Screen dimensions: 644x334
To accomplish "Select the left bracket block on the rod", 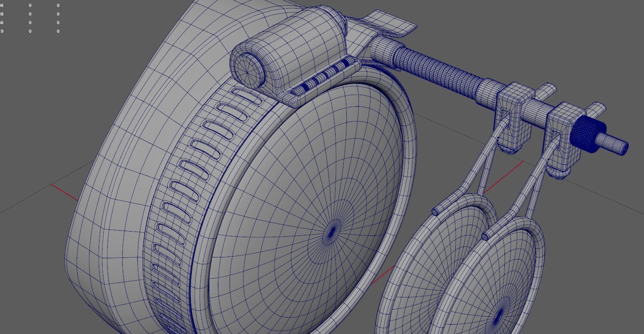I will (x=515, y=117).
